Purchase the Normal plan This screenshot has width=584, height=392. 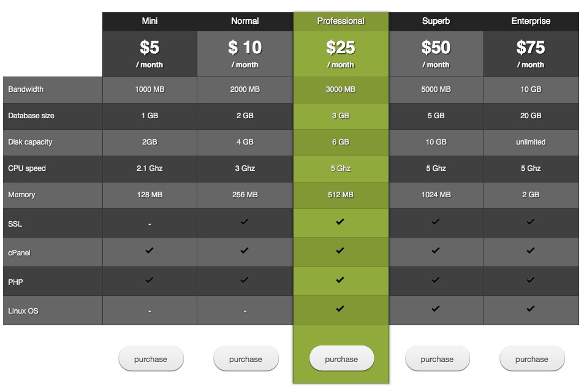tap(246, 359)
